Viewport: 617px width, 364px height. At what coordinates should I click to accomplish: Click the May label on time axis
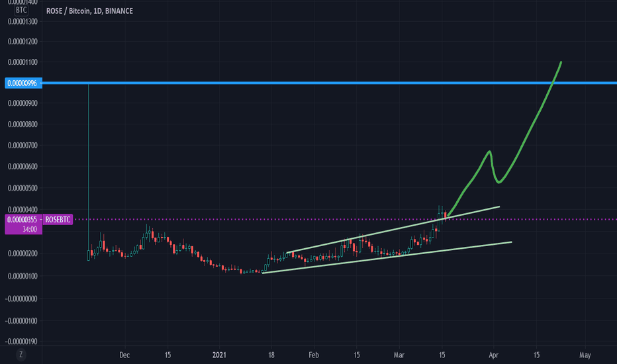(x=585, y=355)
